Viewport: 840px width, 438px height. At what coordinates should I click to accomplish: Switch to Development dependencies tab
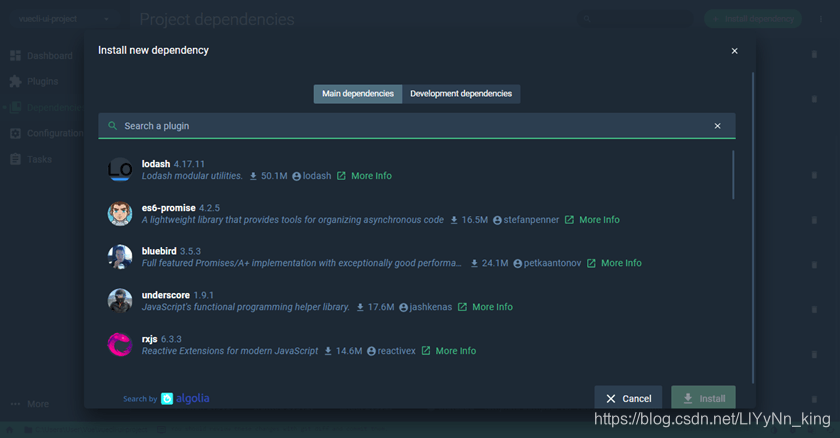[461, 94]
